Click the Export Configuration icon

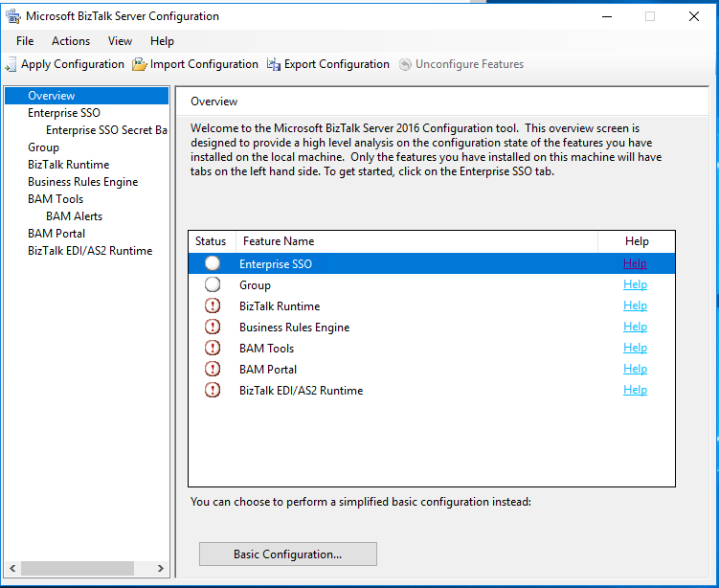pyautogui.click(x=274, y=64)
